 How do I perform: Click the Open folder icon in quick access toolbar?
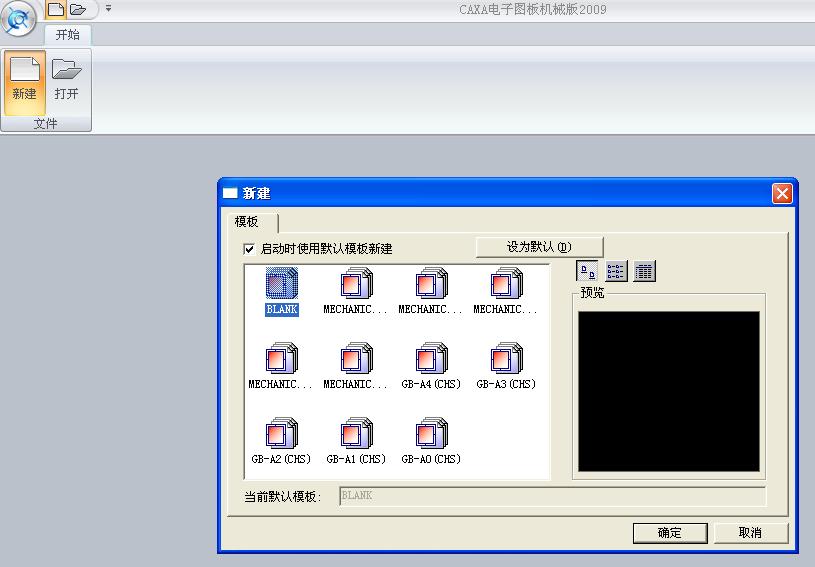77,9
